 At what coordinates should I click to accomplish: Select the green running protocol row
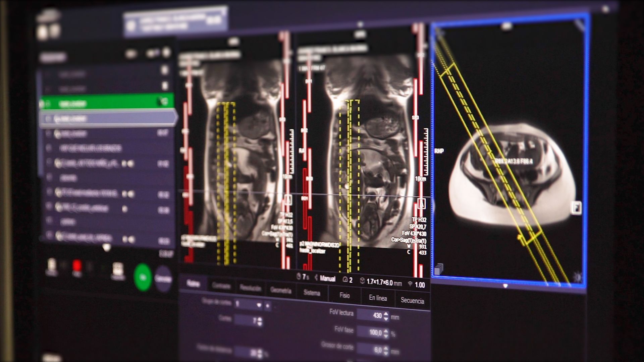click(x=107, y=102)
